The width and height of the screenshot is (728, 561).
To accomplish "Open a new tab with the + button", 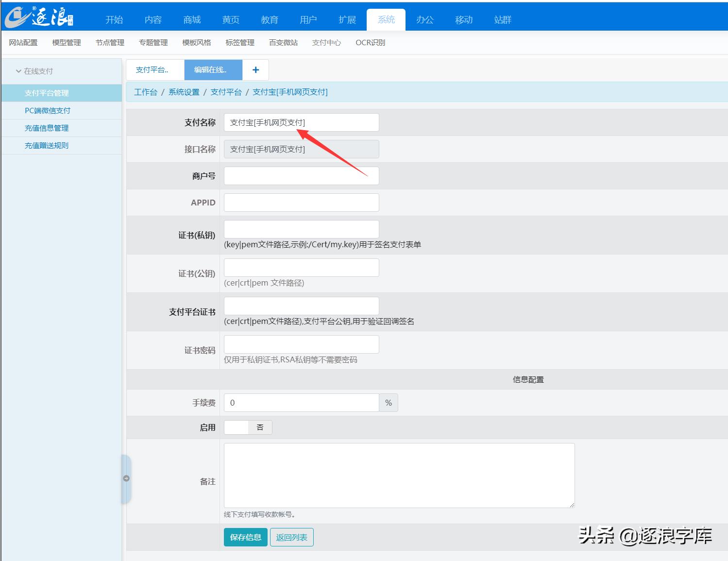I will pos(255,69).
